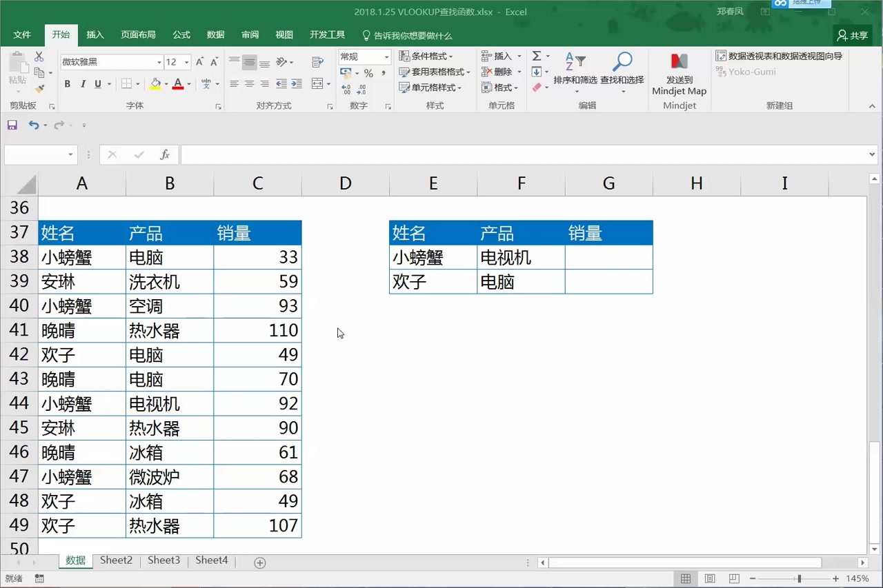Expand 条件格式 conditional formatting menu

(x=426, y=56)
